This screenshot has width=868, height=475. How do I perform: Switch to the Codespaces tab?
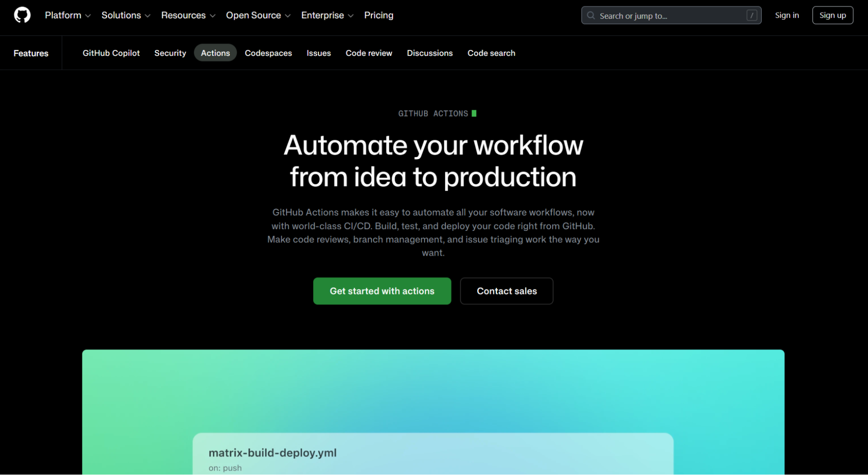268,53
